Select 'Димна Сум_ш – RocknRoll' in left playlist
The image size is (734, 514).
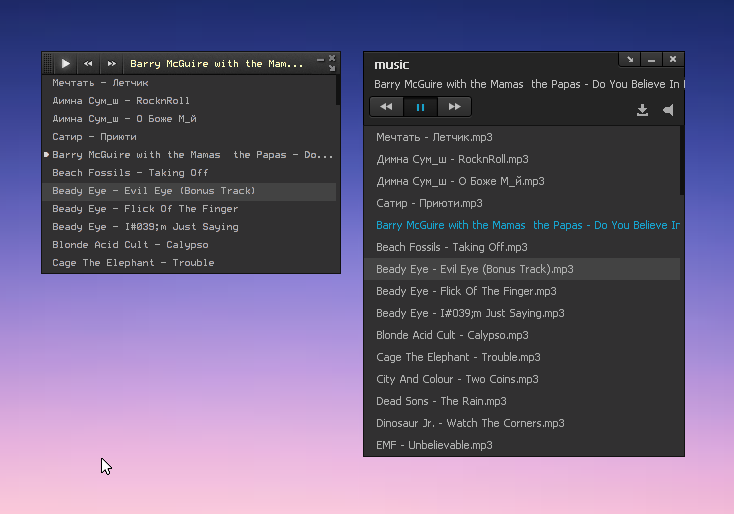point(189,101)
